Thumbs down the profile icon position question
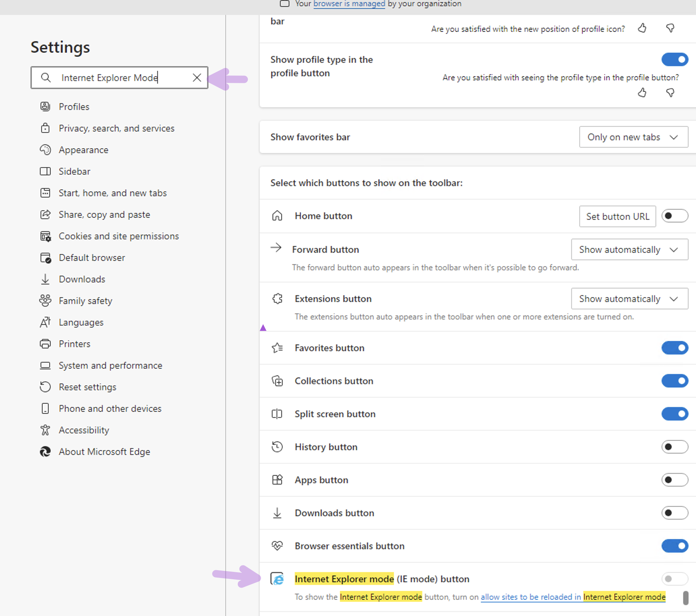This screenshot has height=616, width=696. pyautogui.click(x=670, y=28)
